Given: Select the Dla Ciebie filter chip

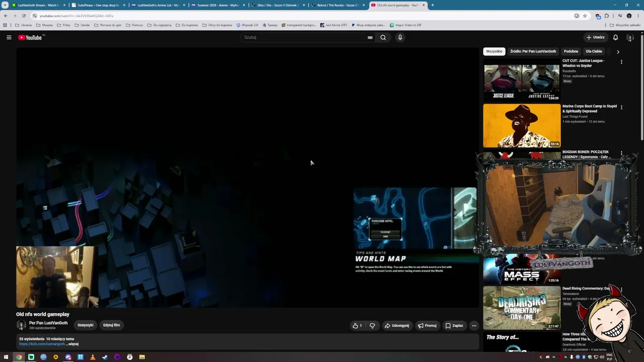Looking at the screenshot, I should (594, 51).
